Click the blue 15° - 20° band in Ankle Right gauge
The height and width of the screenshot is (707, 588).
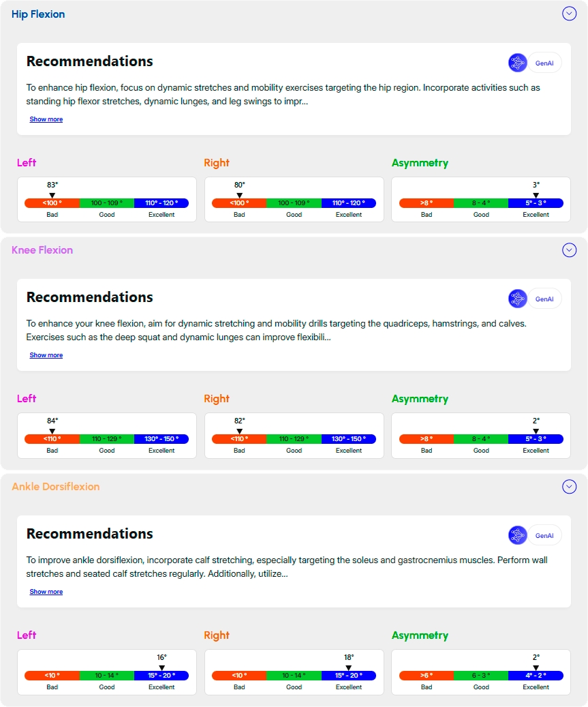point(348,676)
